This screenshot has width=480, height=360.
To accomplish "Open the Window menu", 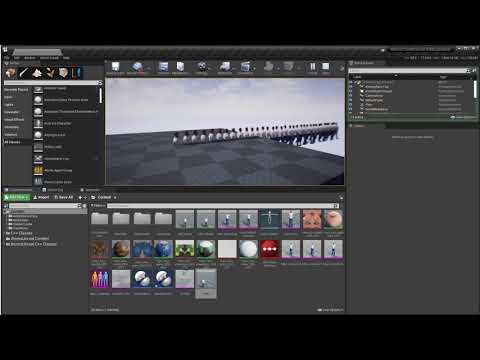I will click(30, 58).
